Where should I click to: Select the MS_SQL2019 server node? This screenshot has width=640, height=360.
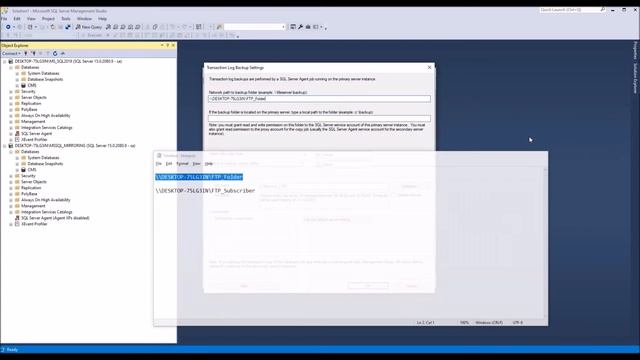coord(68,61)
